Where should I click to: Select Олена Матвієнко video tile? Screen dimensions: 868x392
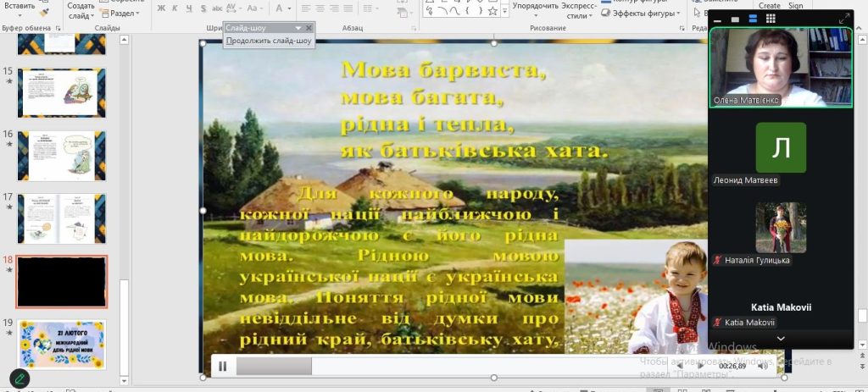(781, 67)
